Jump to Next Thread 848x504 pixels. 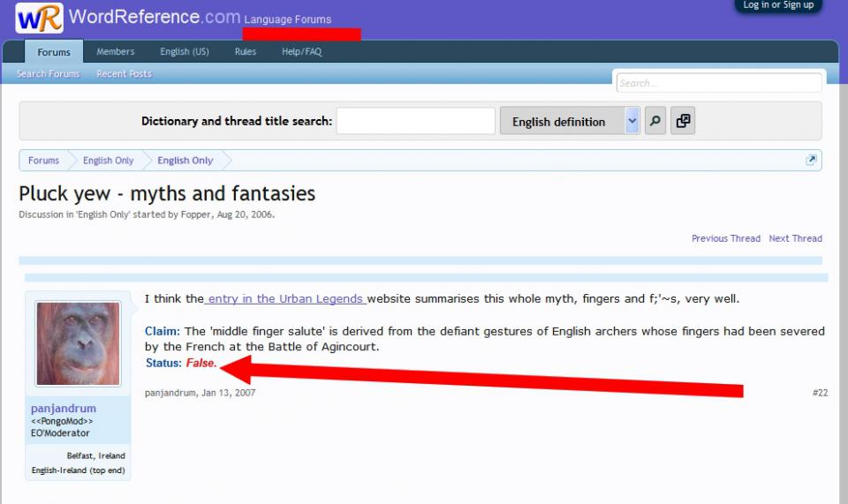tap(795, 238)
